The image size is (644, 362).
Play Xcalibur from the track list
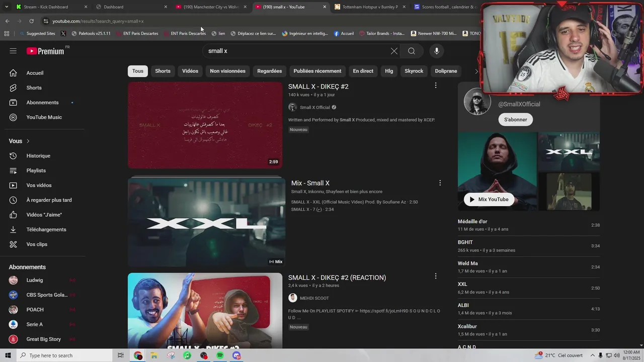point(528,330)
